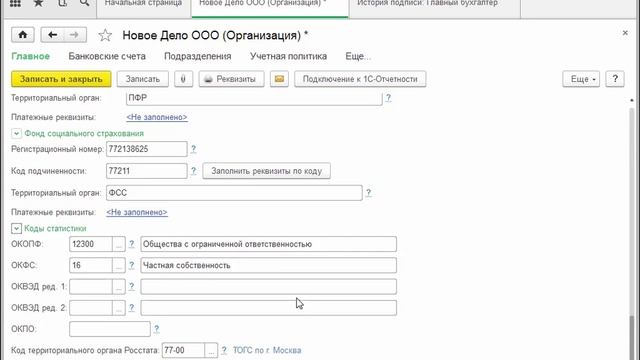Viewport: 640px width, 360px height.
Task: Open ОКВЭД ред. 2 selection ellipsis button
Action: click(119, 308)
